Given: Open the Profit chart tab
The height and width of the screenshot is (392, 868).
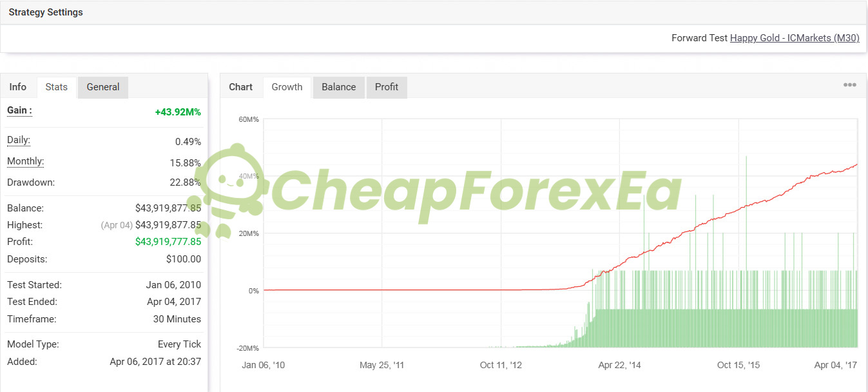Looking at the screenshot, I should click(387, 87).
